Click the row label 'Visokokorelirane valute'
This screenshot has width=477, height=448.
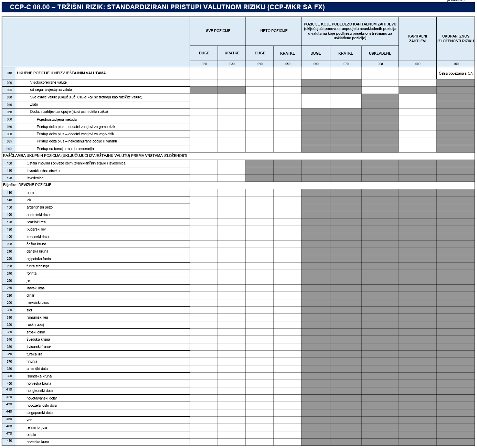(48, 83)
